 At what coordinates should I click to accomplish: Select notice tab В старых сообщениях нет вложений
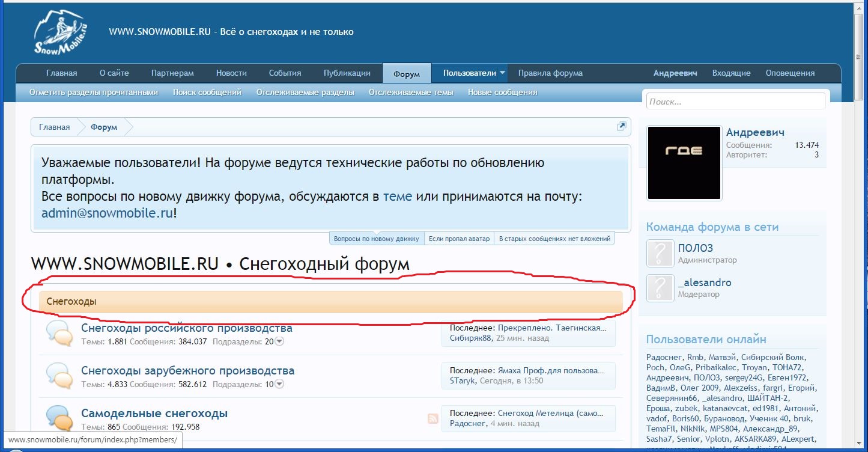click(555, 239)
